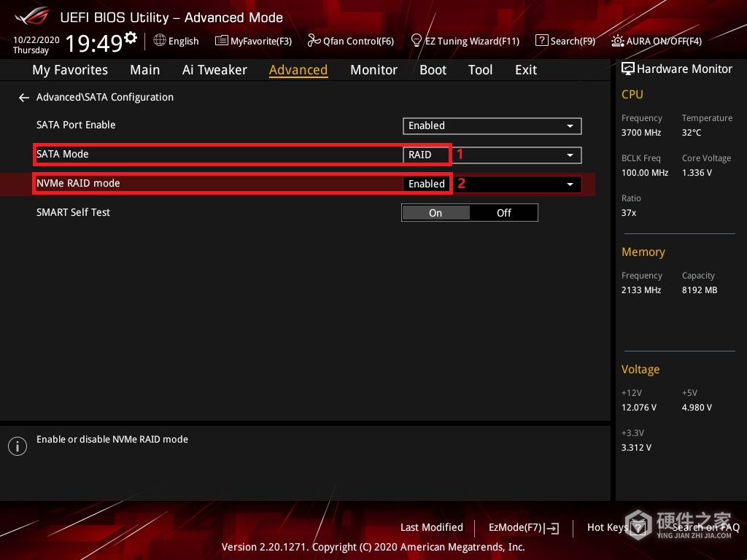Switch to My Favorites tab
The image size is (747, 560).
70,70
